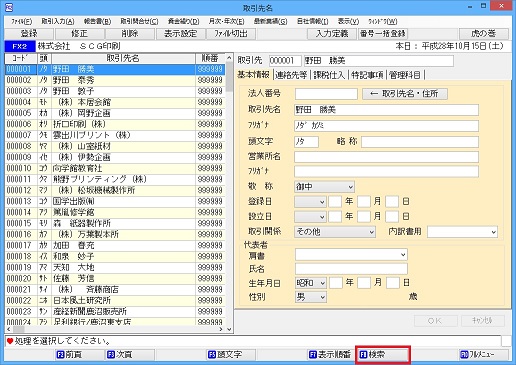
Task: Open the 月次・年次(E) menu
Action: [x=226, y=22]
